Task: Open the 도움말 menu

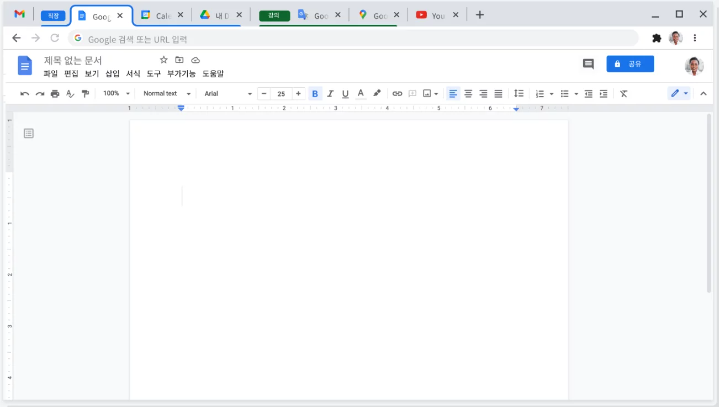Action: pos(213,73)
